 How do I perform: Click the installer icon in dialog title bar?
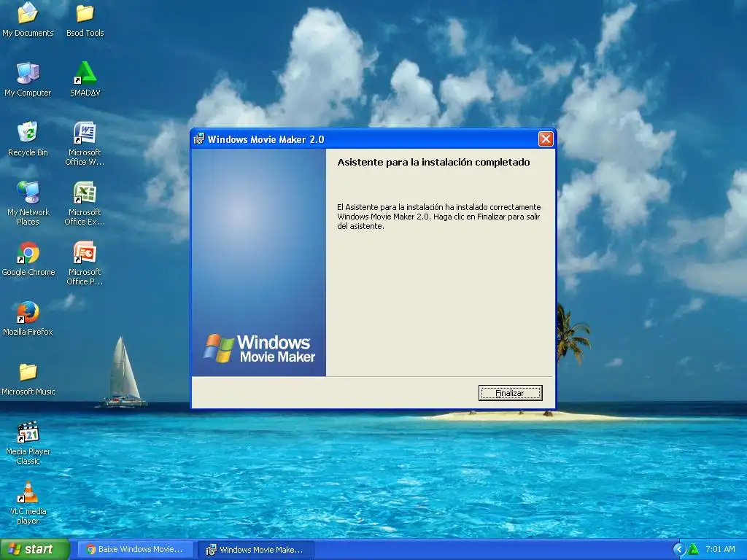(199, 139)
